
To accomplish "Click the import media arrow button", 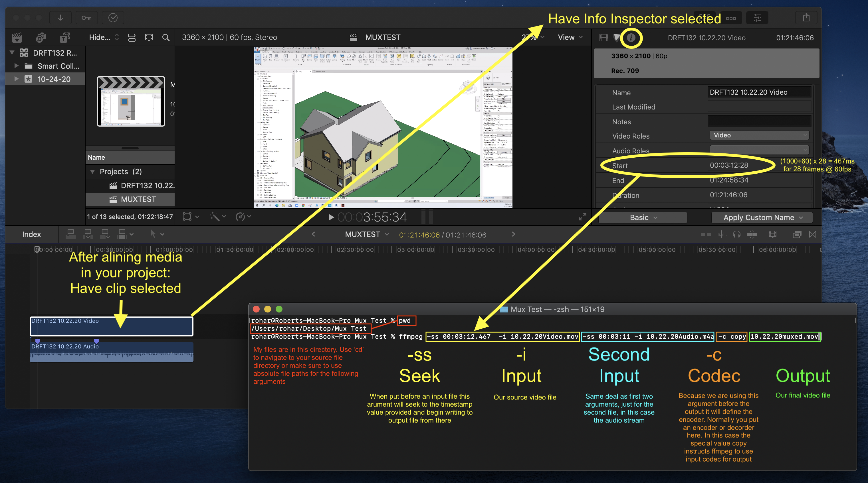I will pyautogui.click(x=61, y=18).
